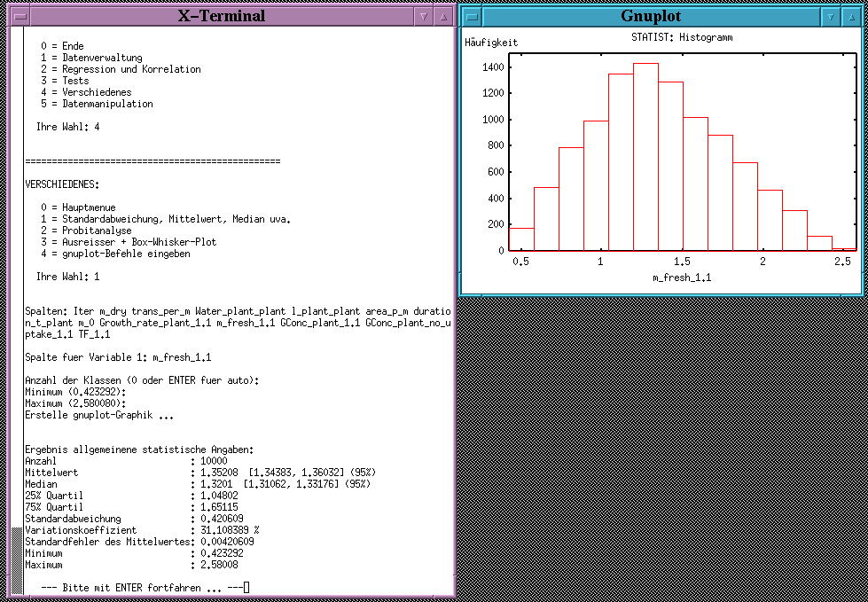Click the terminal's left-side scrollbar
868x602 pixels.
16,310
